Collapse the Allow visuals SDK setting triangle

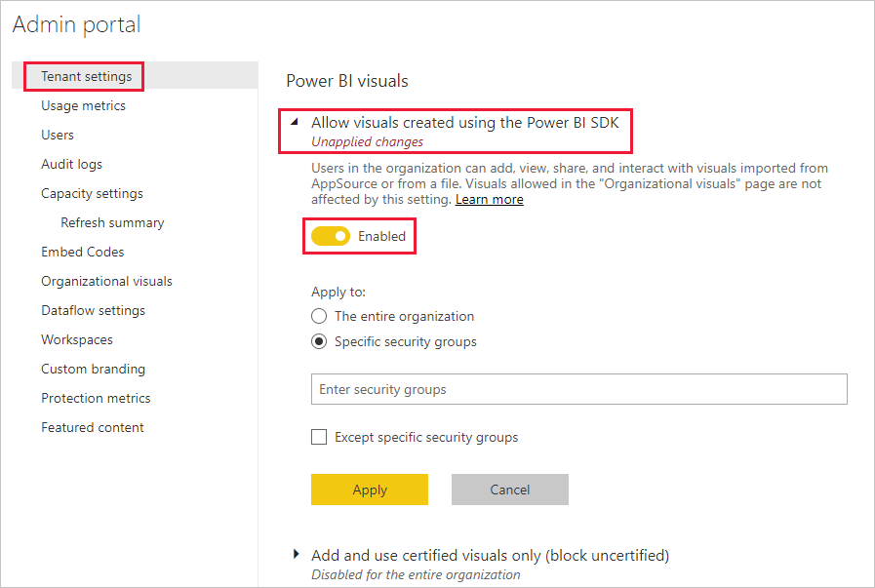(295, 123)
